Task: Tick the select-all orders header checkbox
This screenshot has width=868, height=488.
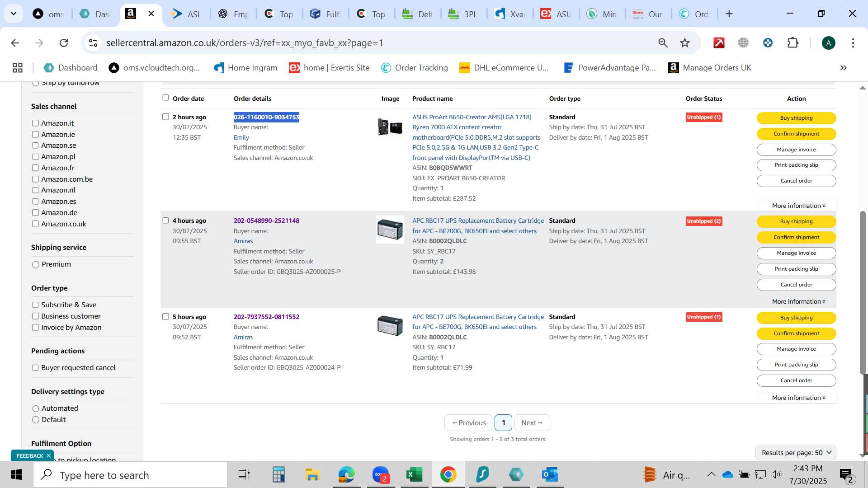Action: [x=165, y=98]
